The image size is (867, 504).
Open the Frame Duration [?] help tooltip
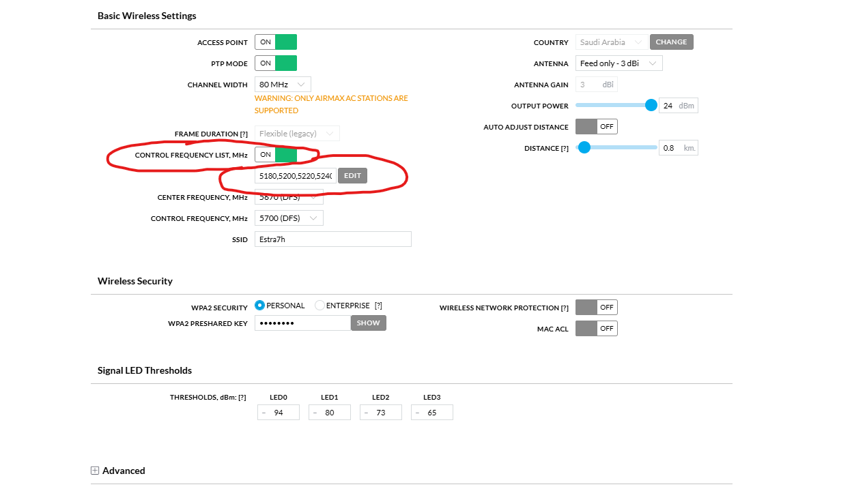244,134
